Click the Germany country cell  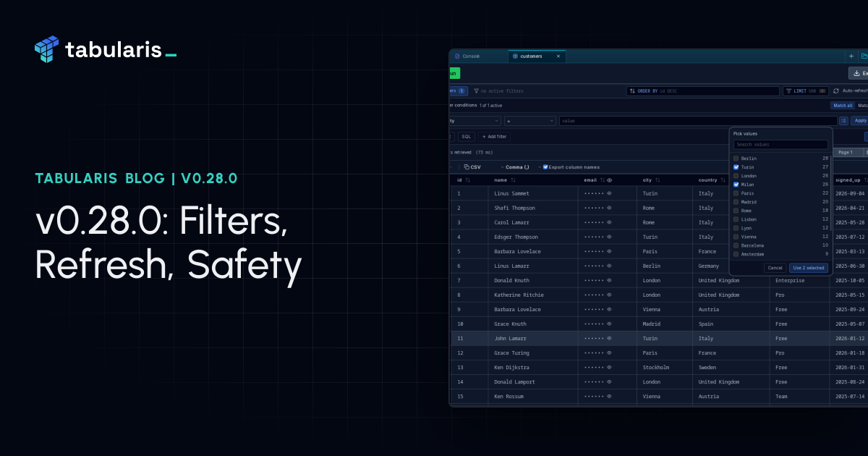coord(710,266)
